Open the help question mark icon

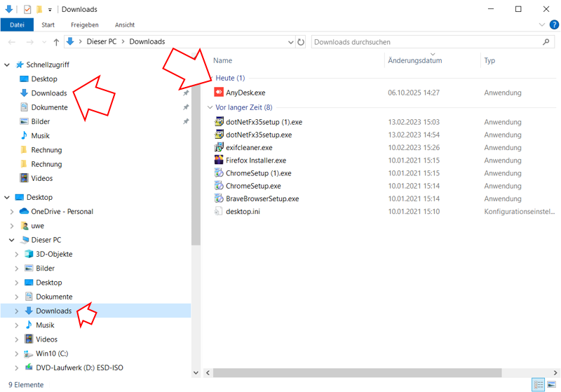553,25
